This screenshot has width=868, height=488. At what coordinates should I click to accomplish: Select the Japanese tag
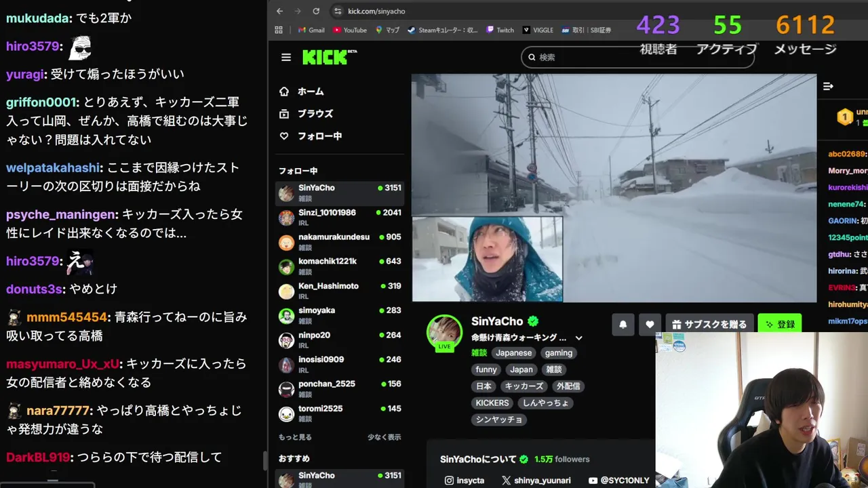click(513, 353)
